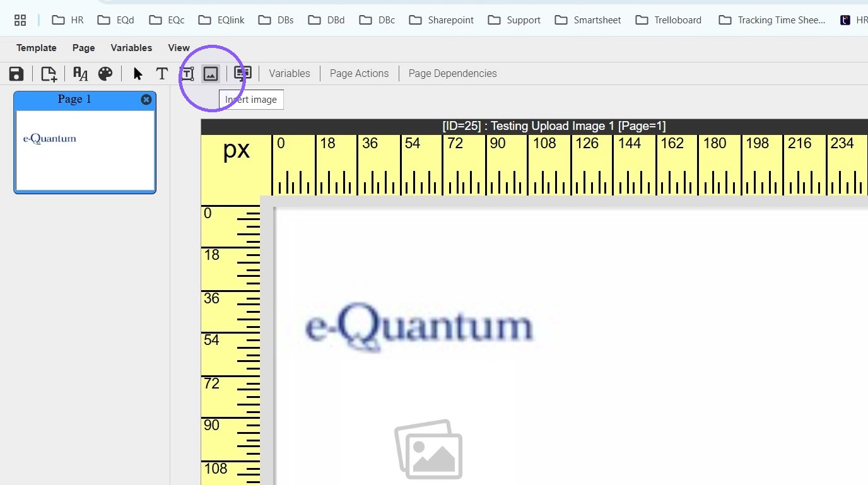868x485 pixels.
Task: Close Page 1 thumbnail with X icon
Action: coord(146,100)
